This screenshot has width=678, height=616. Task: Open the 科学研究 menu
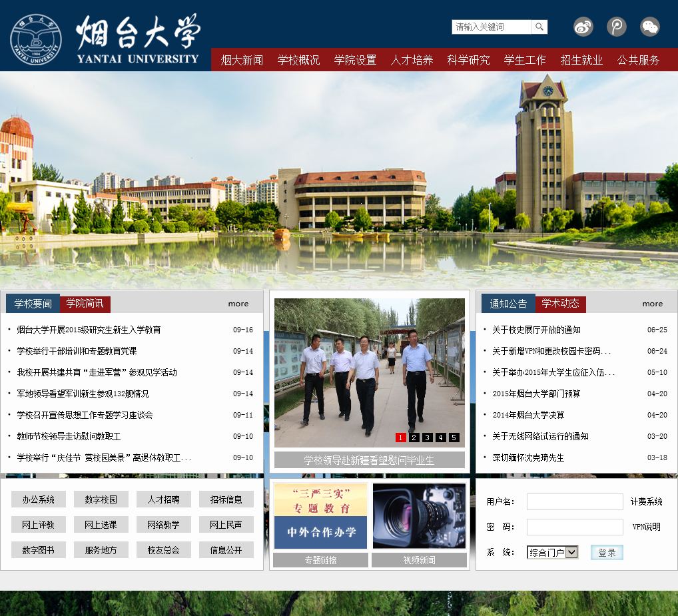(468, 60)
